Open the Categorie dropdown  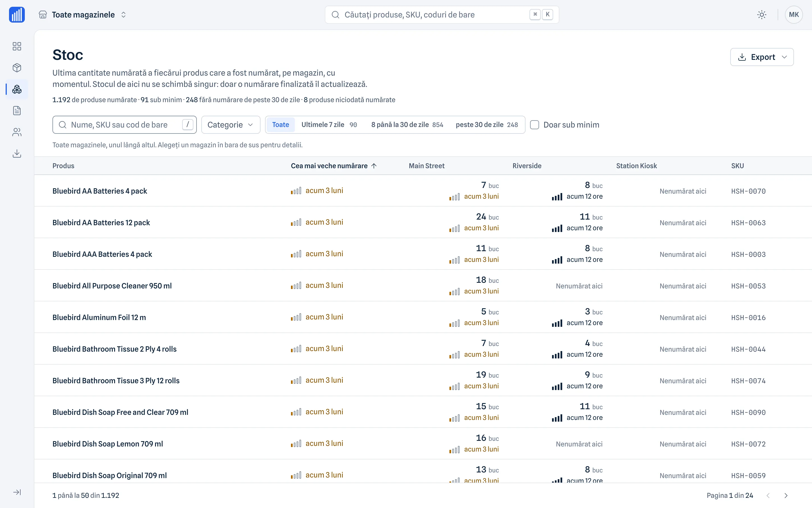(x=231, y=125)
